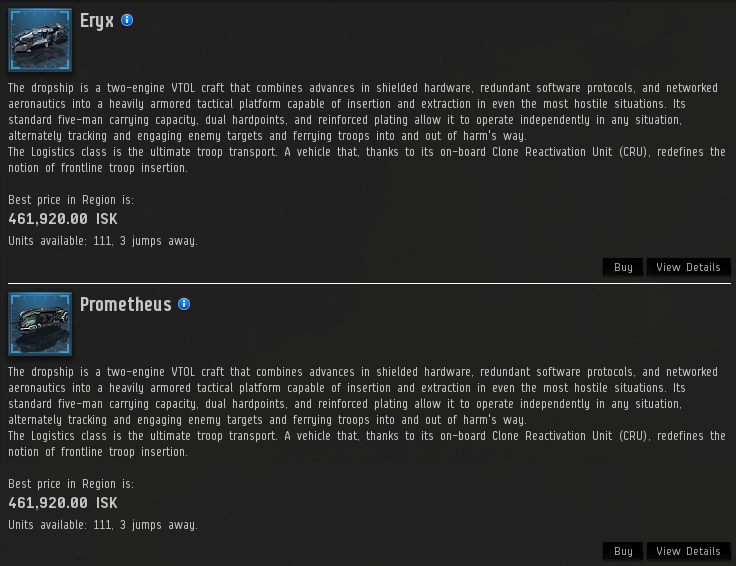736x566 pixels.
Task: Open View Details for the Prometheus
Action: pyautogui.click(x=688, y=551)
